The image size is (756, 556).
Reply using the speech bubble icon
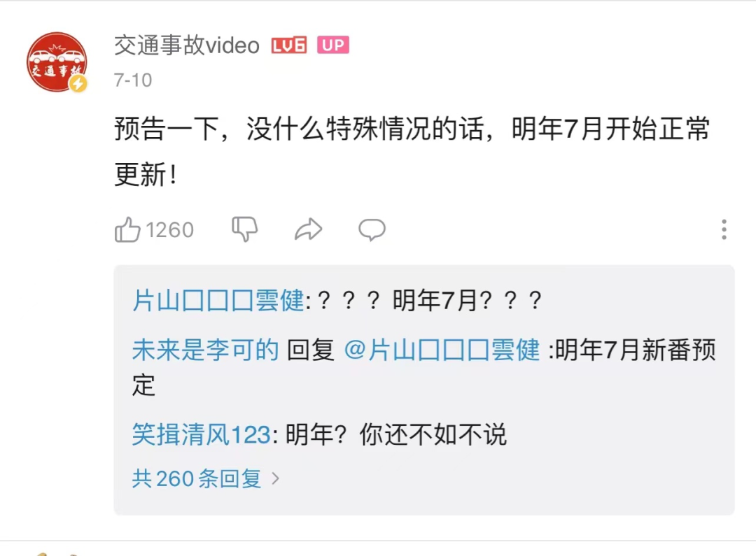(372, 229)
